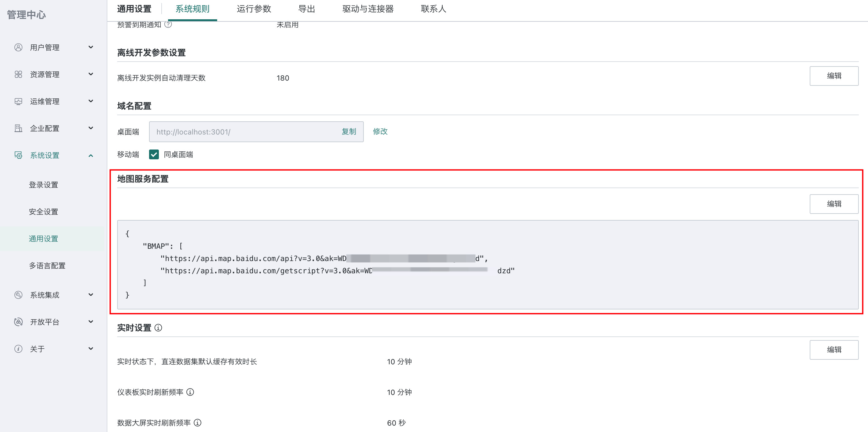
Task: Open the 导出 tab
Action: (307, 9)
